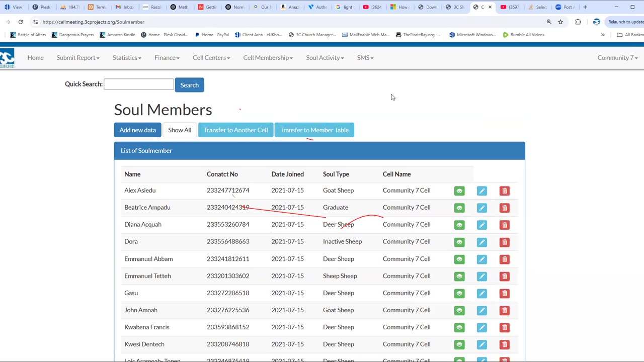Bookmark this page with the star icon

click(560, 22)
